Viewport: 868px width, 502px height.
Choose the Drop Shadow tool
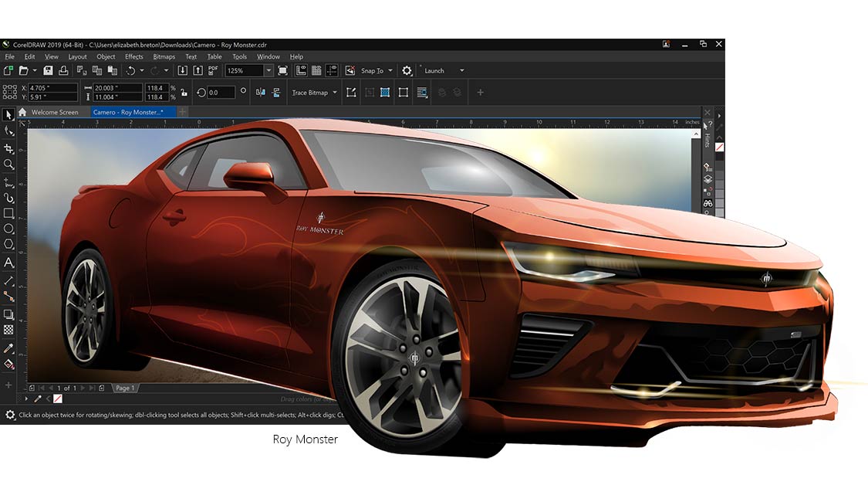pos(8,315)
